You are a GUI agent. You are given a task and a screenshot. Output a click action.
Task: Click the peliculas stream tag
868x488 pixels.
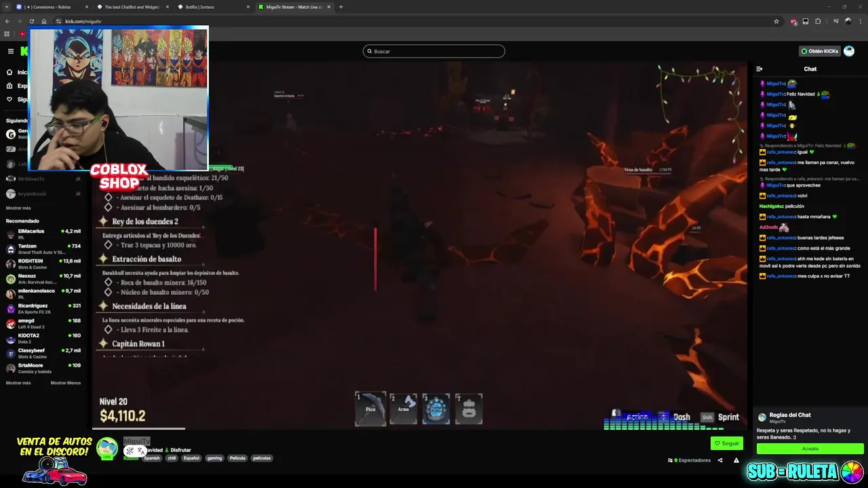(x=262, y=458)
